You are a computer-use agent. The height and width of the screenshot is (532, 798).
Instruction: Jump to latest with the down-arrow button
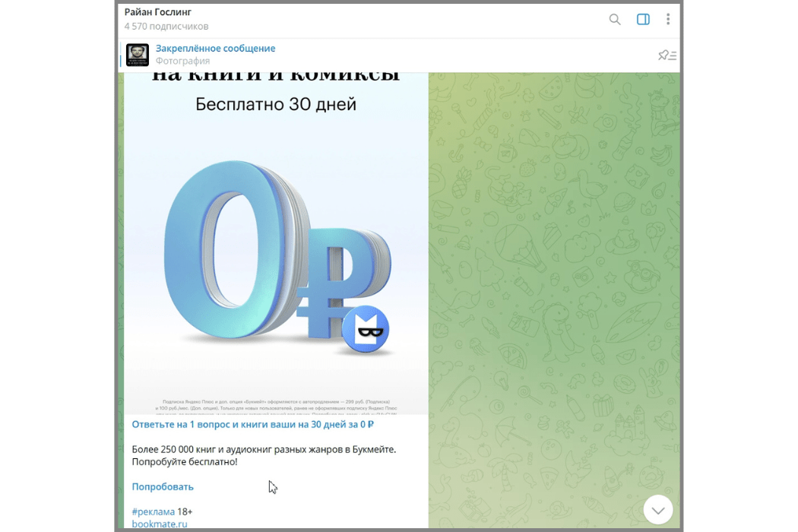point(658,510)
